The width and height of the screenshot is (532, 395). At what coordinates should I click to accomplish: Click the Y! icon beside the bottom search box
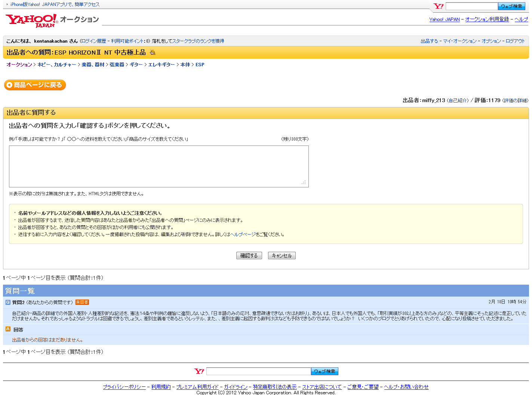tap(199, 371)
